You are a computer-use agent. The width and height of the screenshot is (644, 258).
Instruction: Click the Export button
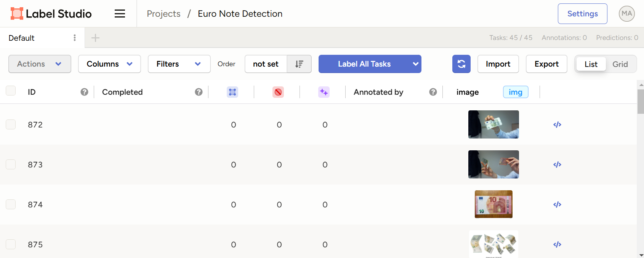(546, 64)
